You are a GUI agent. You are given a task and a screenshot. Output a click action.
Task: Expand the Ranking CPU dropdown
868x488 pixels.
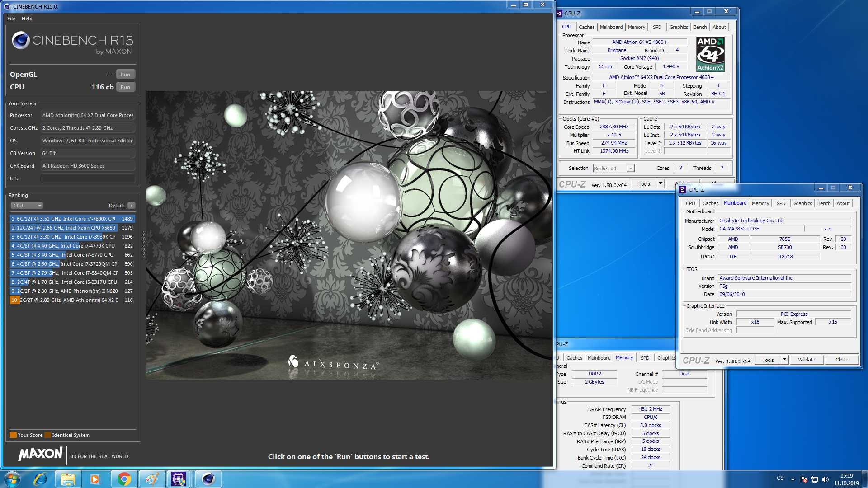coord(27,206)
